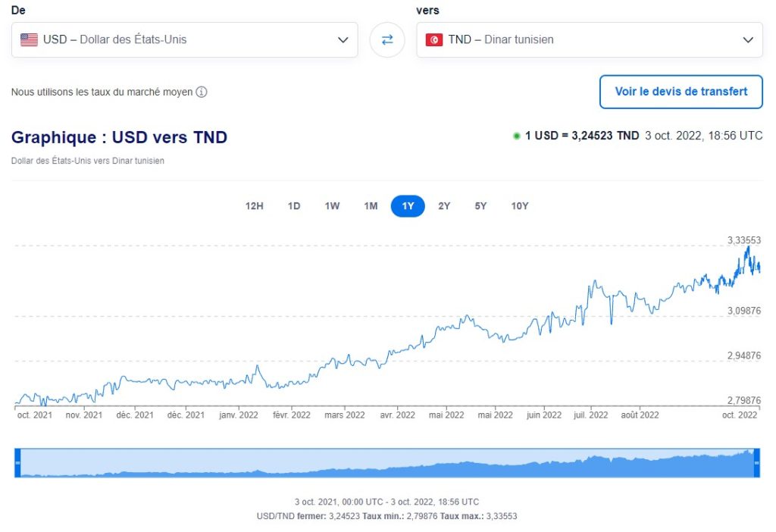The height and width of the screenshot is (532, 776).
Task: Switch chart to 1M range
Action: click(371, 206)
